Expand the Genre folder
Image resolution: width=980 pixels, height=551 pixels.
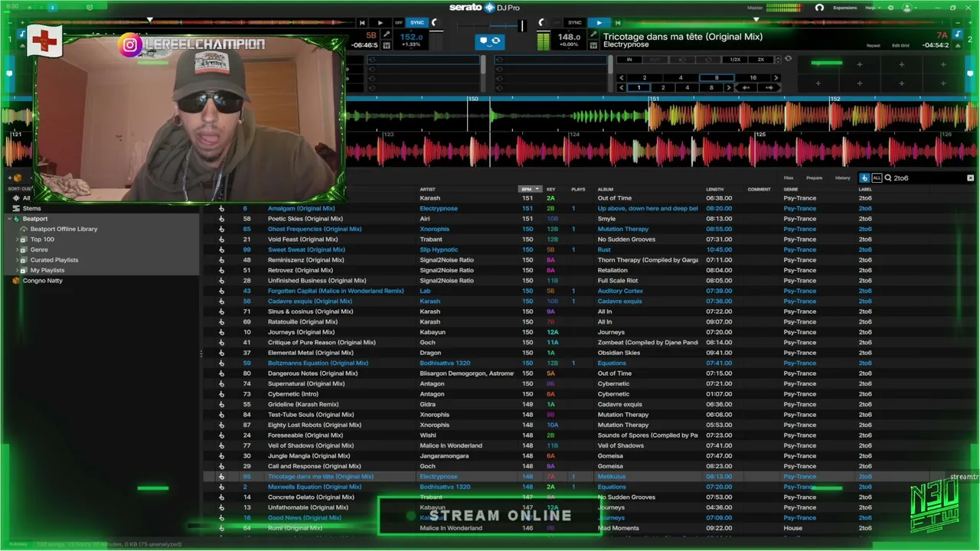[x=17, y=249]
